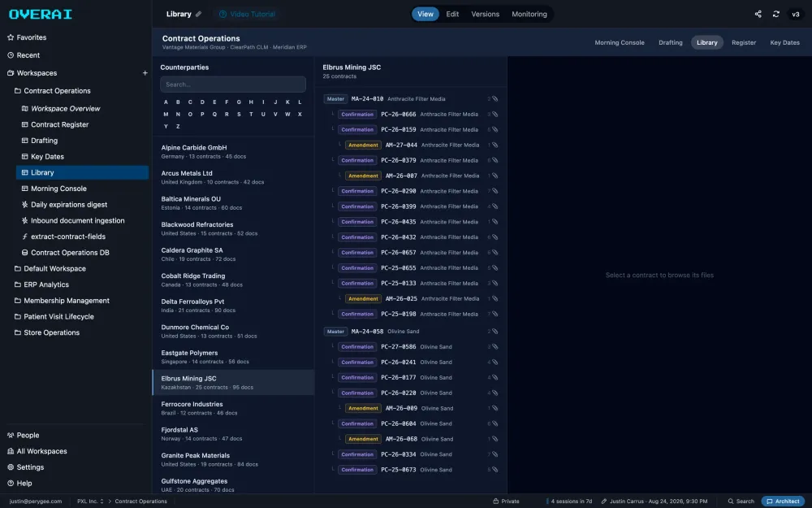Go to the Key Dates tab in the header
812x508 pixels.
[784, 42]
